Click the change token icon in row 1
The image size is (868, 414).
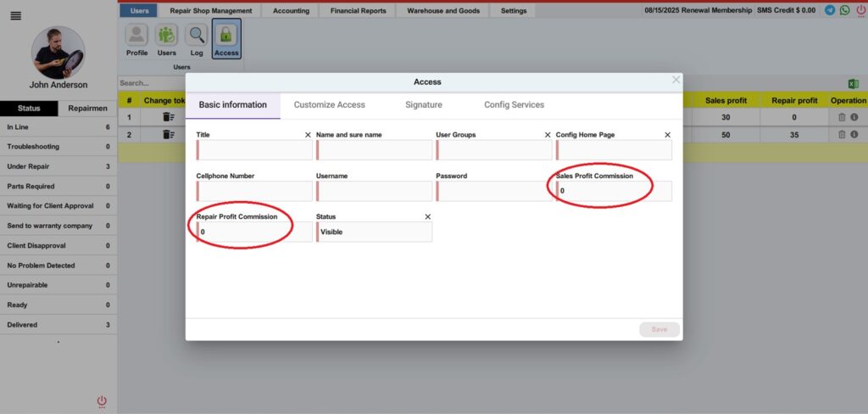[x=169, y=117]
